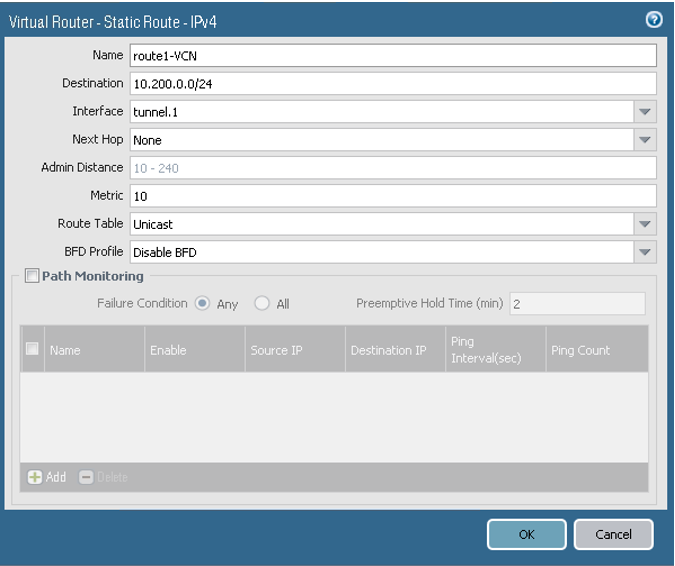Viewport: 675px width, 566px height.
Task: Select the All failure condition radio
Action: (263, 303)
